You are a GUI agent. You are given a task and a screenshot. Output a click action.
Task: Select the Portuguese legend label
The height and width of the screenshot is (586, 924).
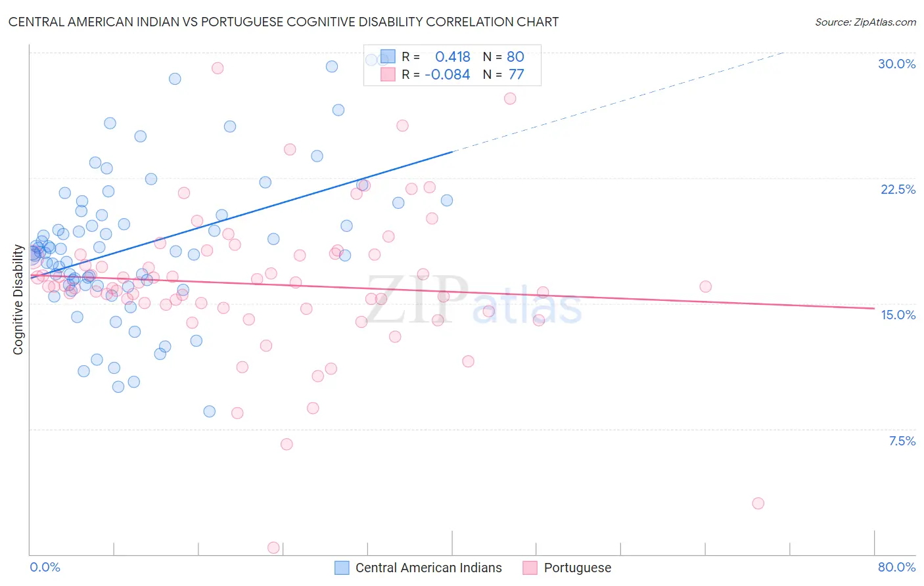pos(578,568)
